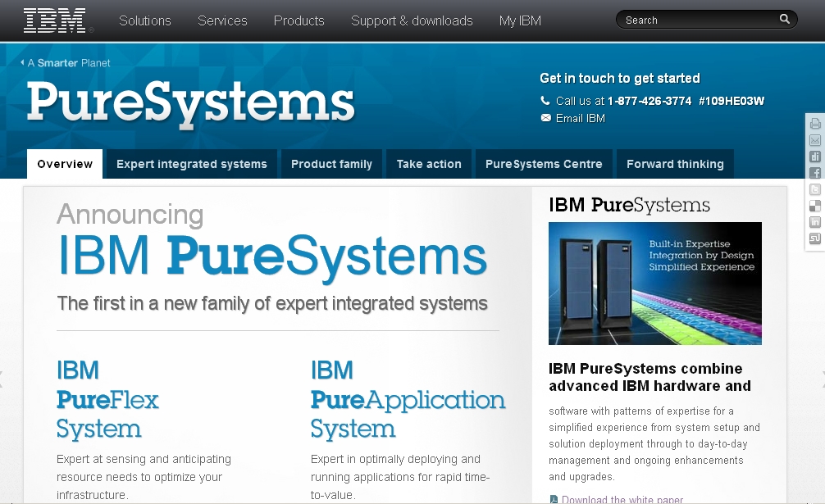Open the Services menu
Viewport: 825px width, 504px height.
(222, 20)
